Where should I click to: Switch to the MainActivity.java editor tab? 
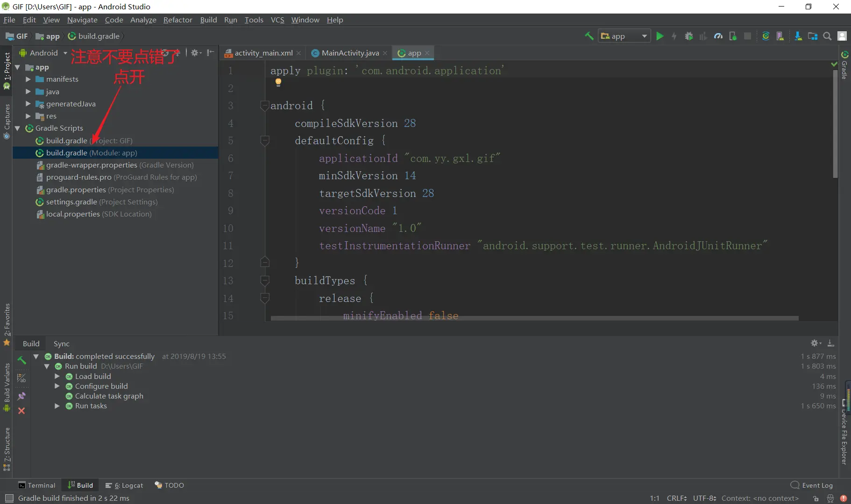350,53
